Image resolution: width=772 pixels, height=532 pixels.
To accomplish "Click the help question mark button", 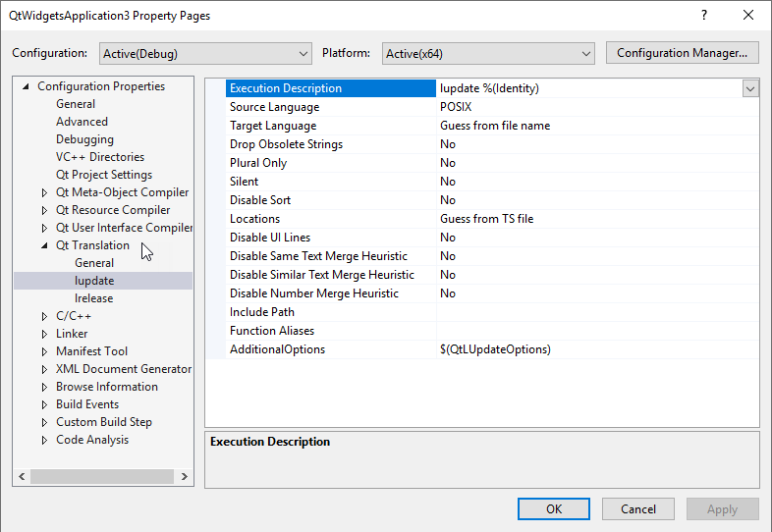I will (x=704, y=16).
